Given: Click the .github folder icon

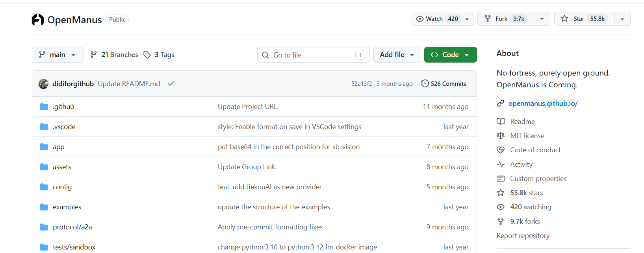Looking at the screenshot, I should (44, 107).
